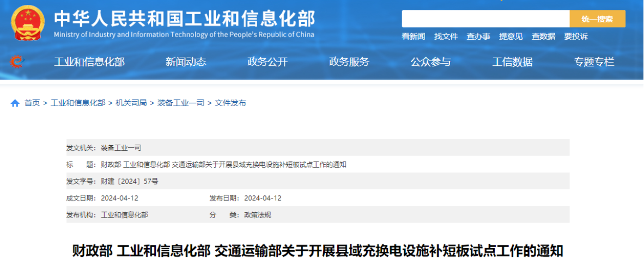Viewport: 644px width, 272px height.
Task: Click the 发布日期 value 2024-04-12
Action: [x=263, y=198]
